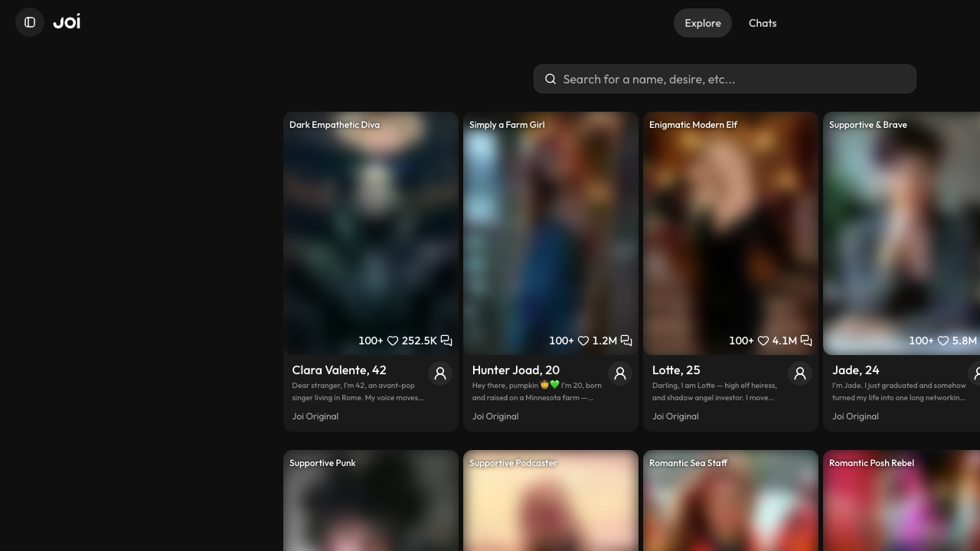Image resolution: width=980 pixels, height=551 pixels.
Task: Click the "Supportive & Brave" tag text
Action: tap(868, 125)
